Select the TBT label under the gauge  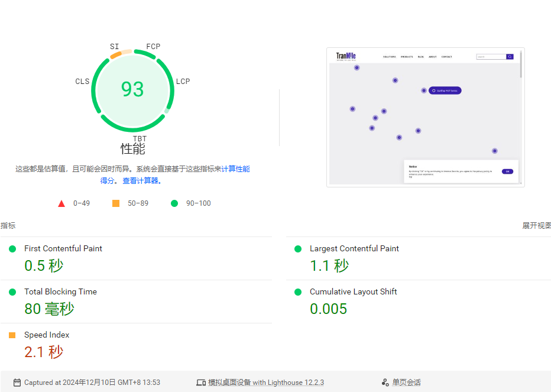tap(140, 139)
